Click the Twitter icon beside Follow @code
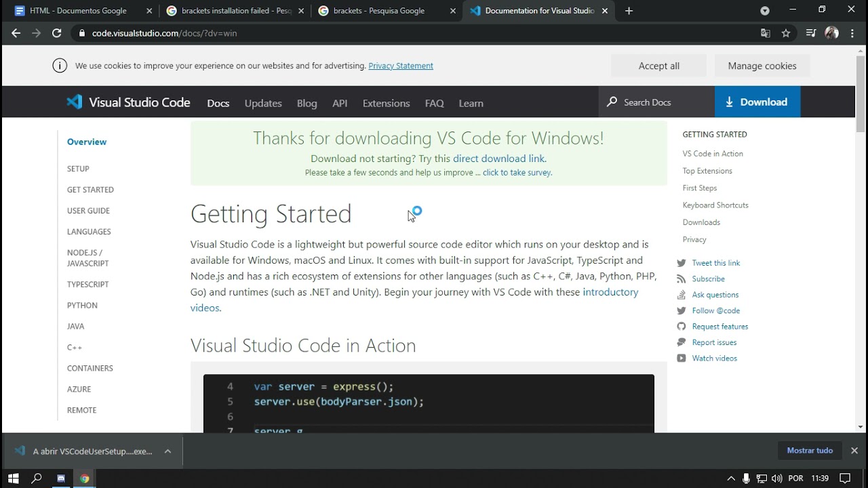Screen dimensions: 868x488 (x=682, y=310)
